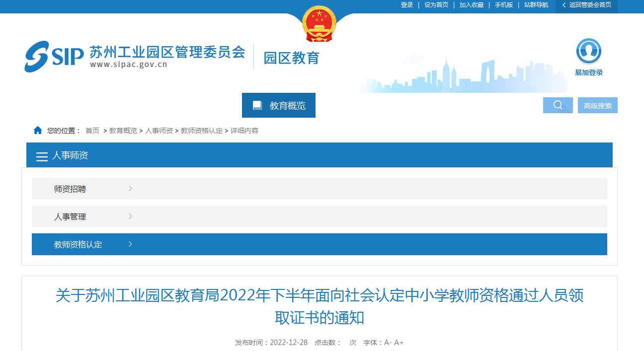The width and height of the screenshot is (644, 351).
Task: Click the SIP logo icon
Action: 54,57
